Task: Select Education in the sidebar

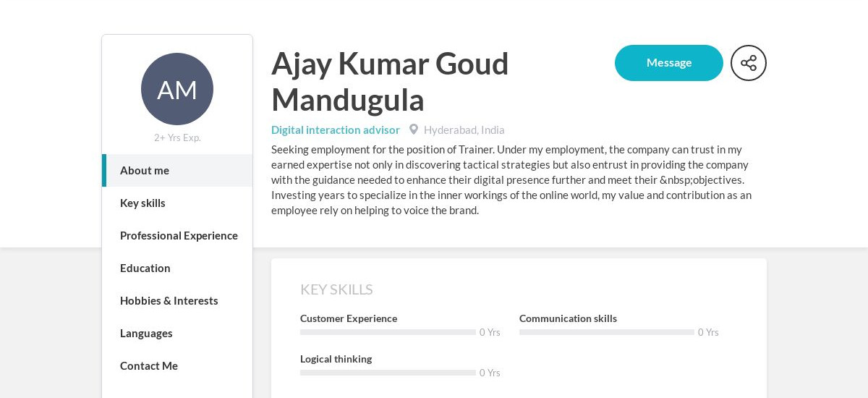Action: (177, 268)
